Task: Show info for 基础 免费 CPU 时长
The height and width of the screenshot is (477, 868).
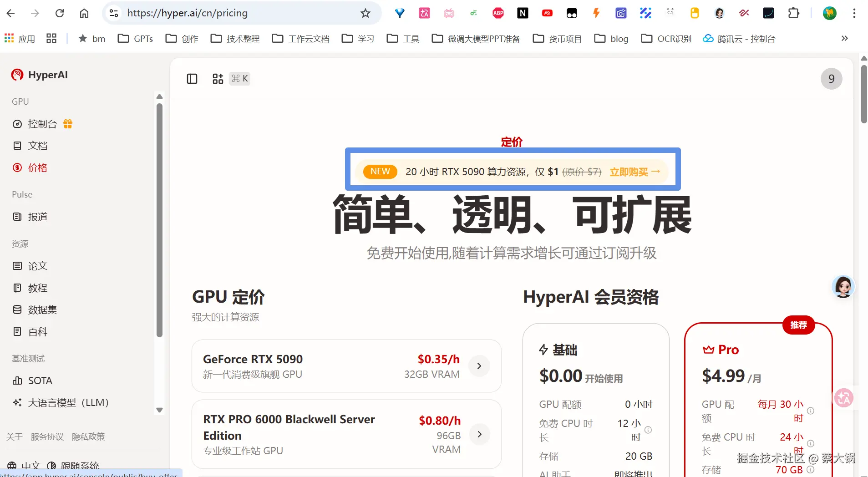Action: pos(648,430)
